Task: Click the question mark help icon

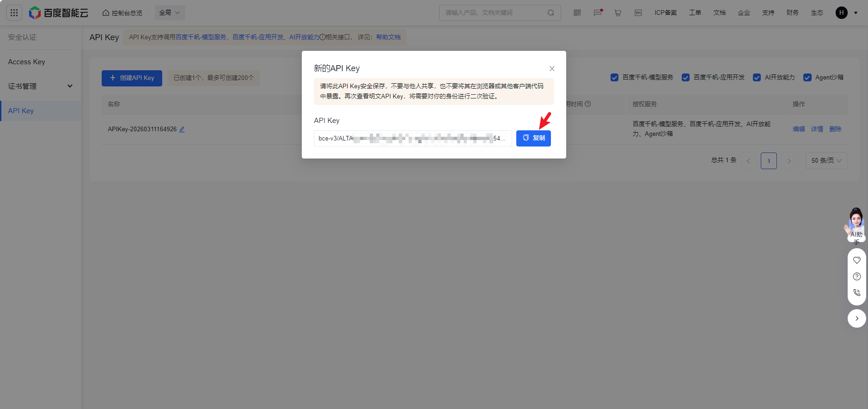Action: coord(857,276)
